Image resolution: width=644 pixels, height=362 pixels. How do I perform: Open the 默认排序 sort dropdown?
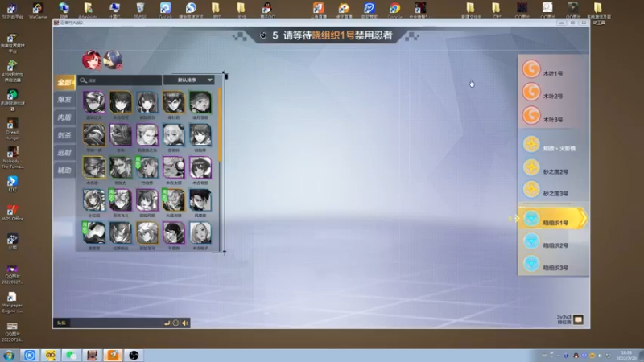189,80
